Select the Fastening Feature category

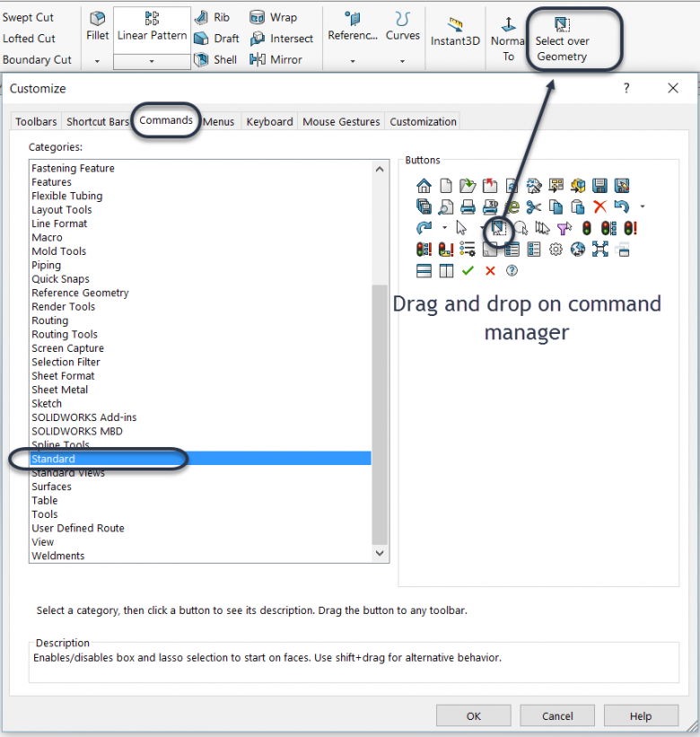[201, 168]
